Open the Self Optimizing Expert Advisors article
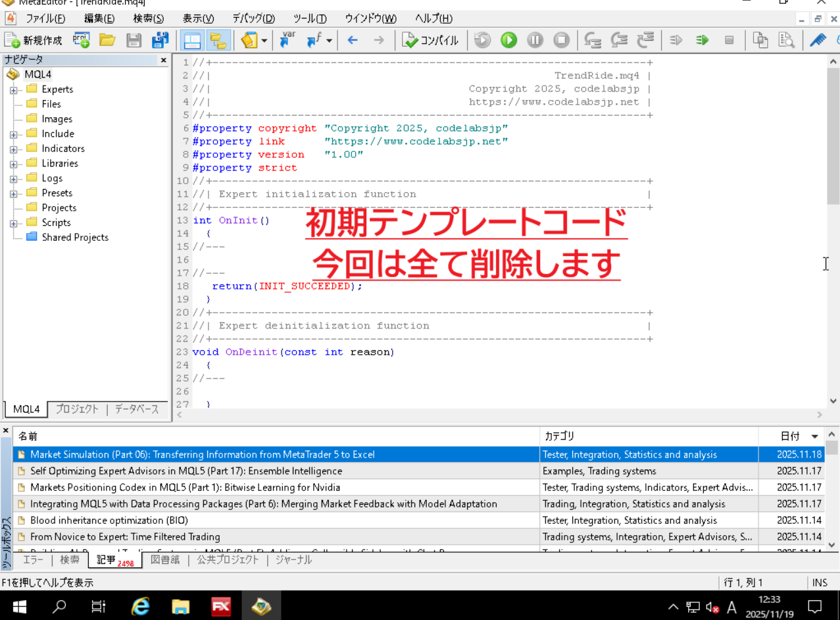Viewport: 840px width, 620px height. click(x=184, y=471)
